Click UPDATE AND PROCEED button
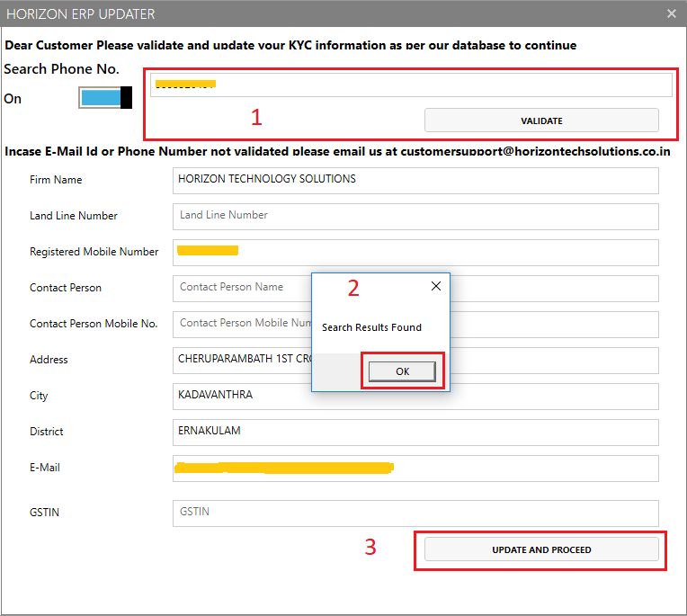The height and width of the screenshot is (616, 687). point(541,549)
